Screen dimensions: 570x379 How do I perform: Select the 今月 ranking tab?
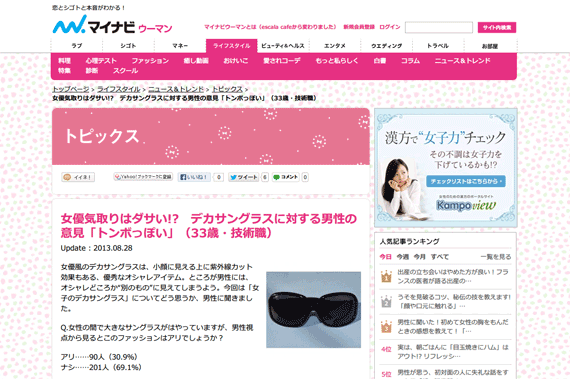pos(420,257)
